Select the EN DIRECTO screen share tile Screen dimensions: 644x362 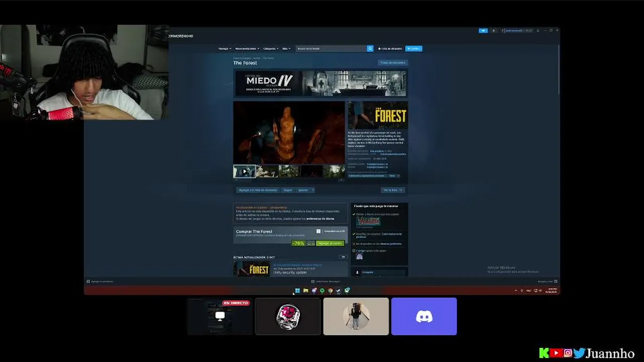(x=220, y=316)
